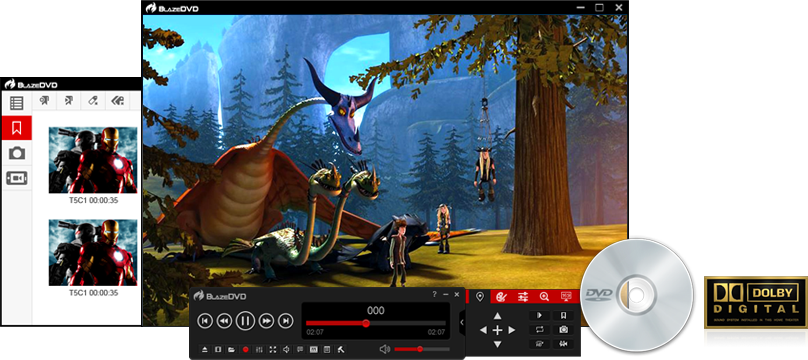The image size is (808, 360).
Task: Click the red record button
Action: click(245, 350)
